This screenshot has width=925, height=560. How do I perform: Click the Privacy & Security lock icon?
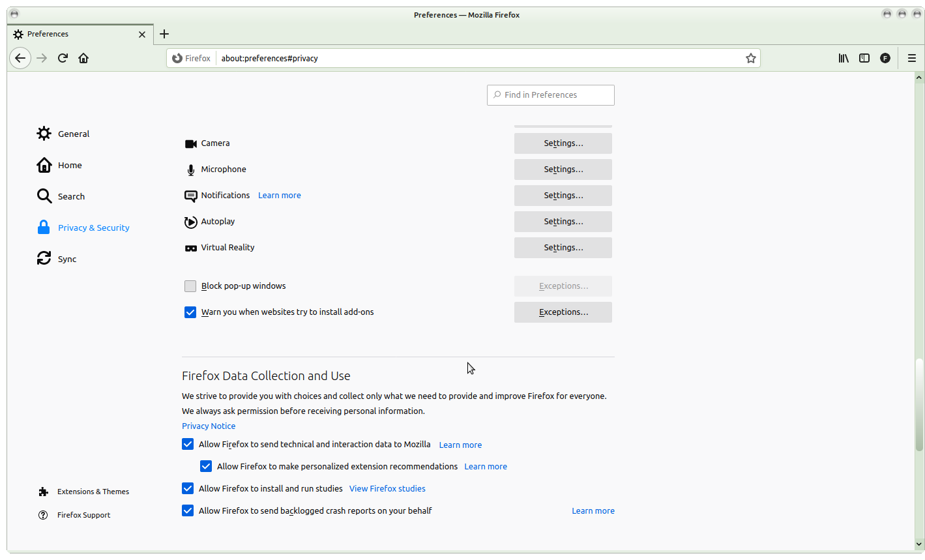click(44, 228)
